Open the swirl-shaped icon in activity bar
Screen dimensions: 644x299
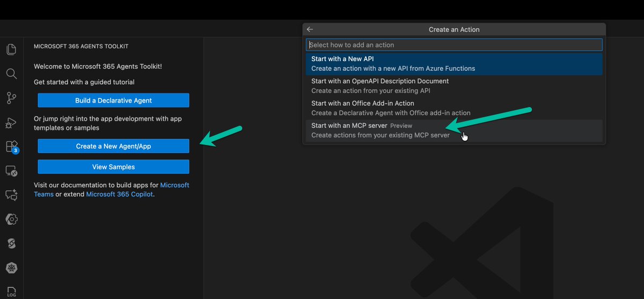click(x=11, y=244)
